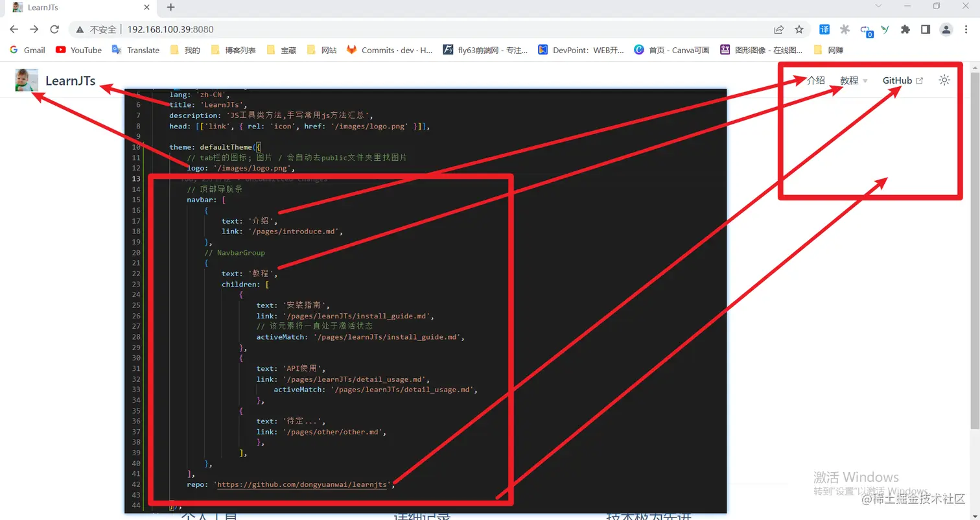The height and width of the screenshot is (520, 980).
Task: Open the 首页 - Canva可画 bookmark
Action: 671,50
